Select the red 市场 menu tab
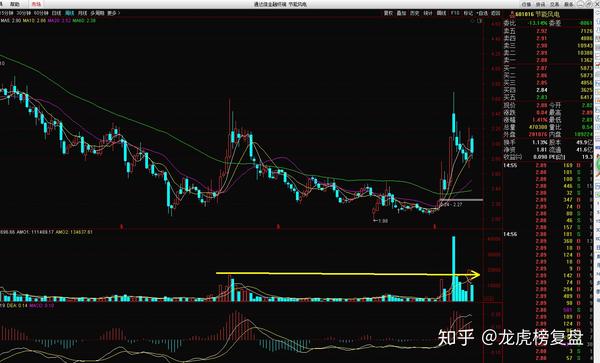This screenshot has width=600, height=363. click(36, 4)
